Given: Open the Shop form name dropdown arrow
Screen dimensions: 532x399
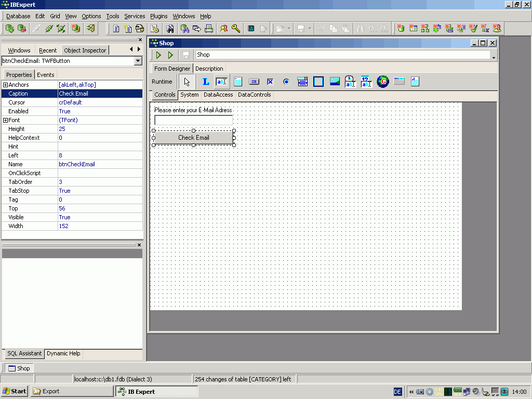Looking at the screenshot, I should pos(494,57).
